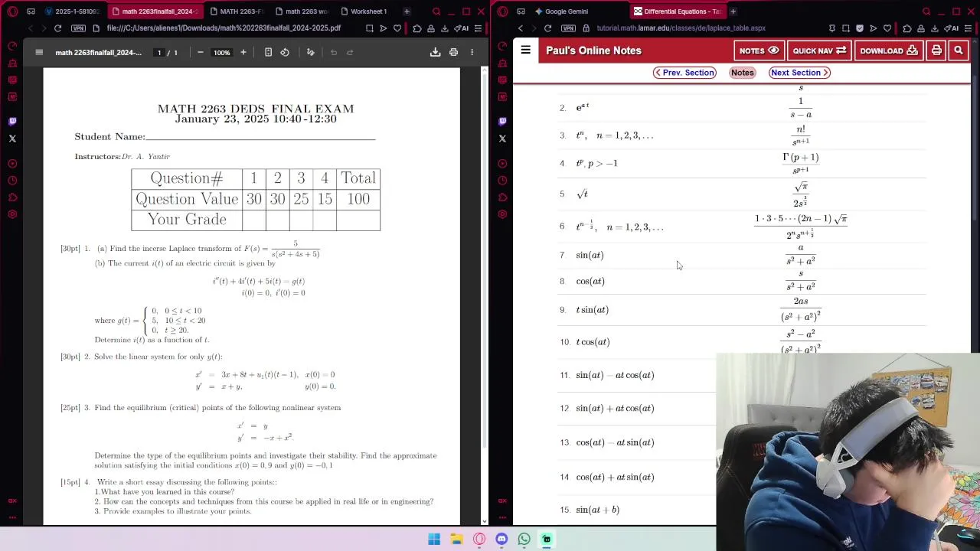The width and height of the screenshot is (980, 551).
Task: Switch to 2025-1-58109 tab in left window
Action: pyautogui.click(x=72, y=11)
